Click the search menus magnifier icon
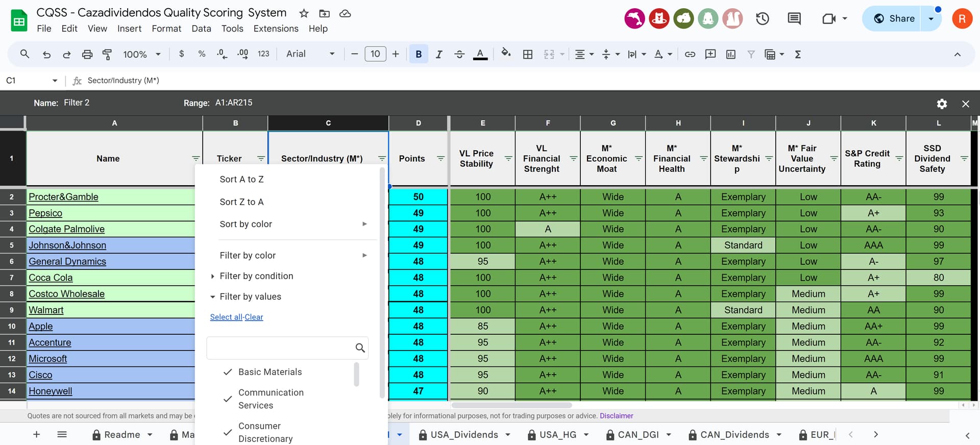This screenshot has height=445, width=980. [x=24, y=54]
